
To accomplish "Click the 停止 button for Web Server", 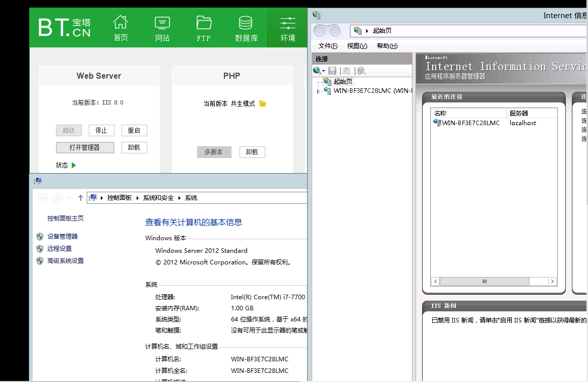I will click(x=101, y=130).
